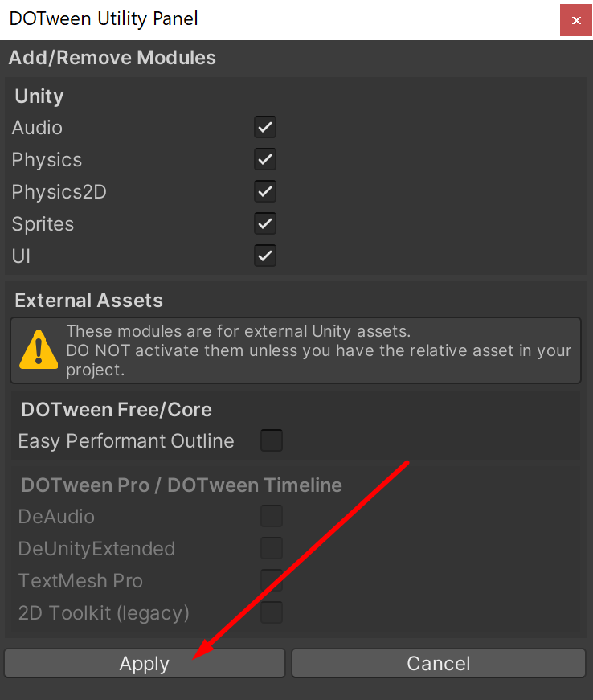
Task: Disable the Audio module checkbox
Action: 265,127
